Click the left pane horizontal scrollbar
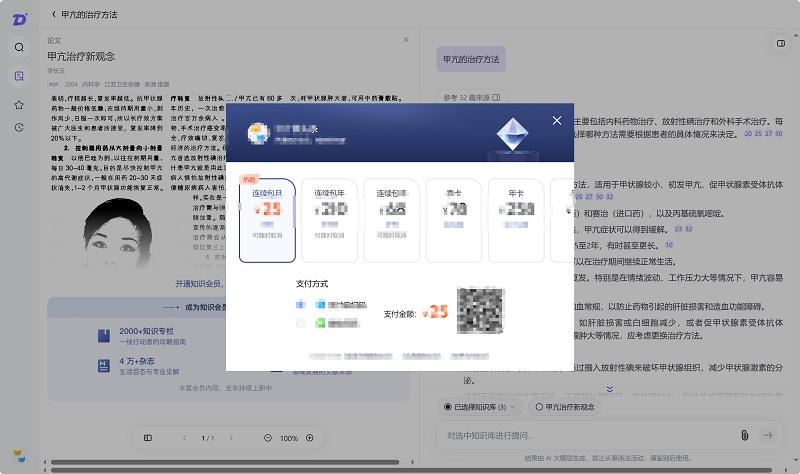 tap(225, 462)
